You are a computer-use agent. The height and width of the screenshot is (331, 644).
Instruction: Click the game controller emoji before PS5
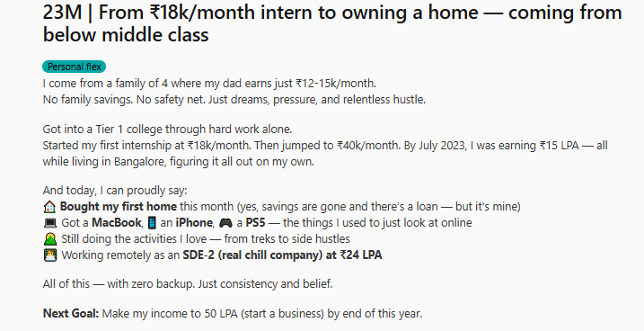click(x=225, y=223)
